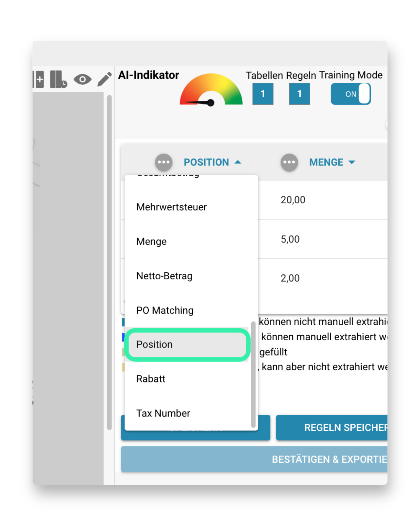Pick PO Matching option
Image resolution: width=420 pixels, height=525 pixels.
click(x=165, y=310)
